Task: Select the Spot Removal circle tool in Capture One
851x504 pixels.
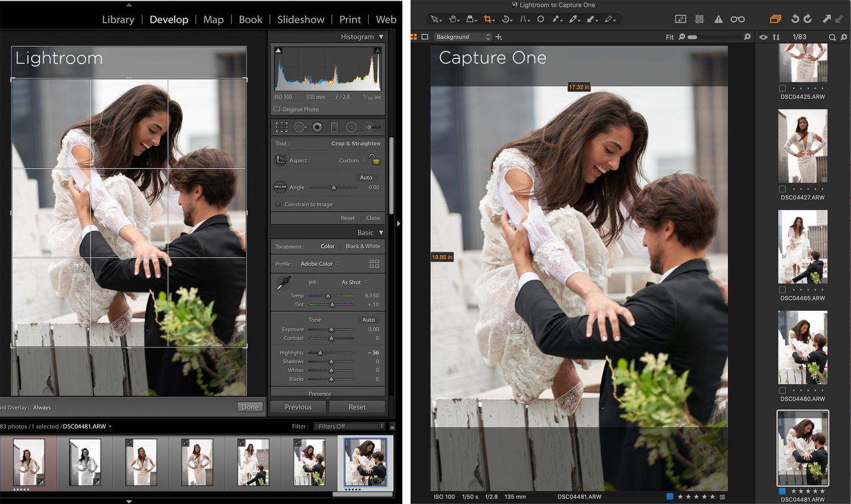Action: [x=541, y=19]
